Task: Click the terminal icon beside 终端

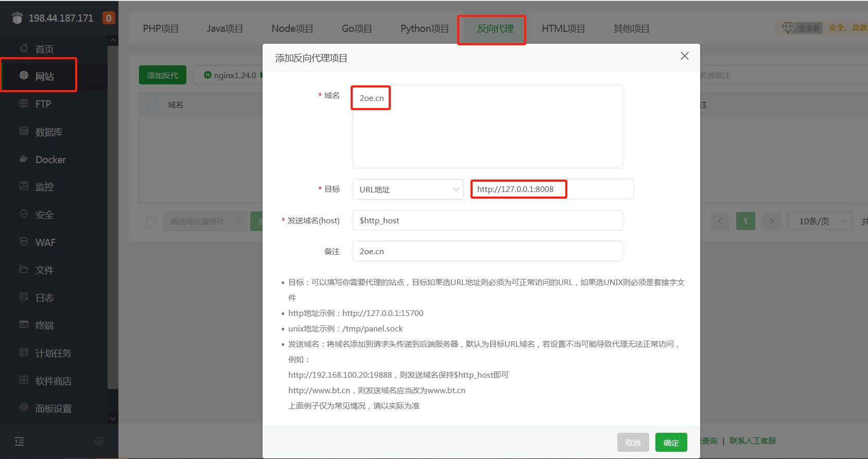Action: [x=24, y=325]
